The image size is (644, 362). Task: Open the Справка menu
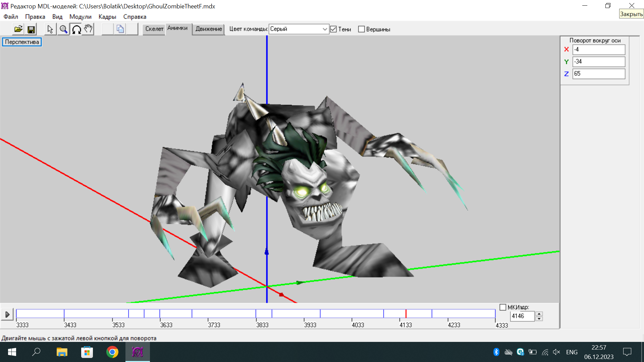(135, 17)
